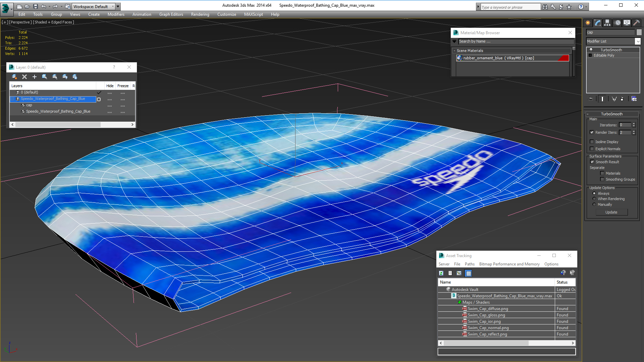Toggle TurboSmooth modifier lightbulb visibility
Image resolution: width=644 pixels, height=362 pixels.
point(591,50)
